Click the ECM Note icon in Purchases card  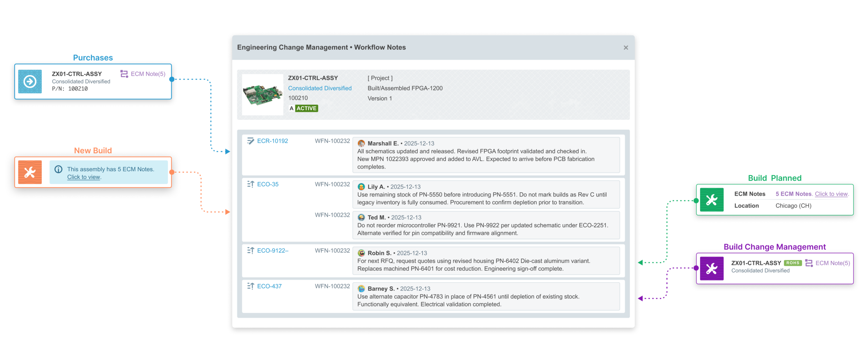(x=124, y=74)
